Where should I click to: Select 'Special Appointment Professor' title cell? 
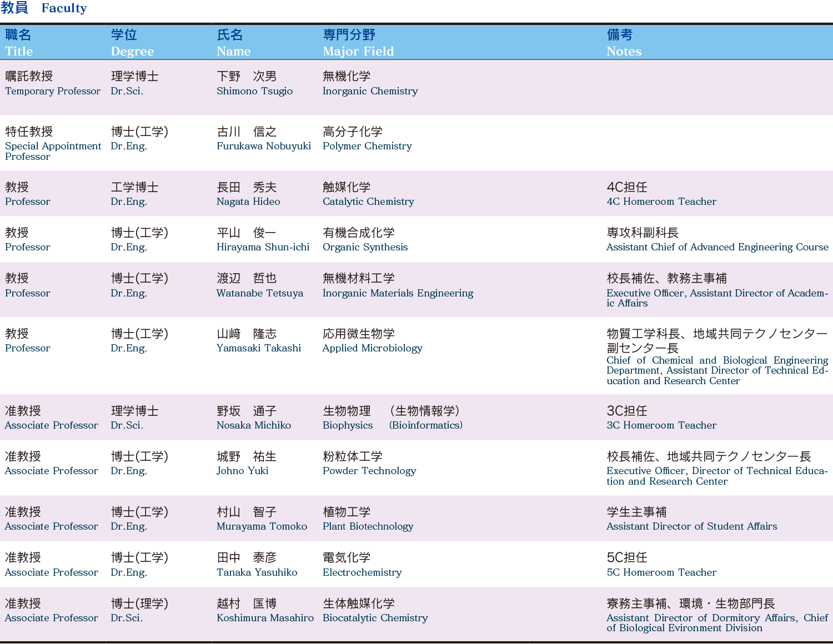[x=53, y=151]
